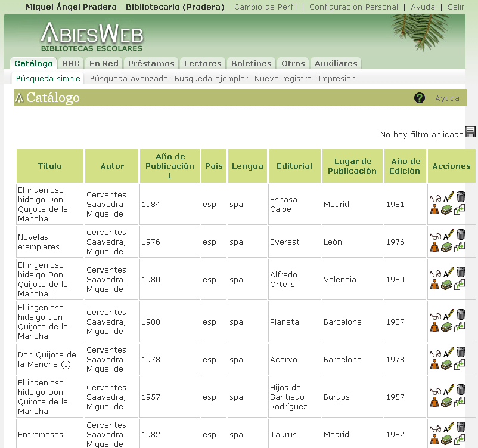Sort by Año de Publicación column header
Viewport: 478px width, 448px height.
pyautogui.click(x=170, y=166)
